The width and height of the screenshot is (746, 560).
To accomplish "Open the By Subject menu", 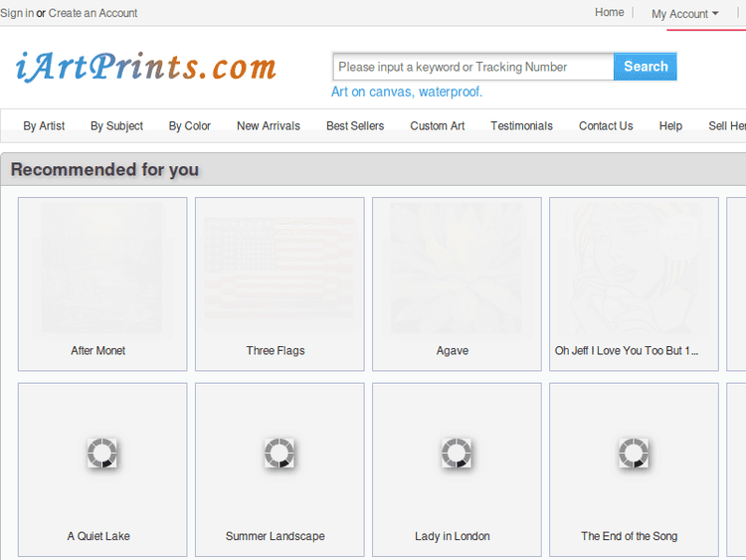I will tap(116, 126).
